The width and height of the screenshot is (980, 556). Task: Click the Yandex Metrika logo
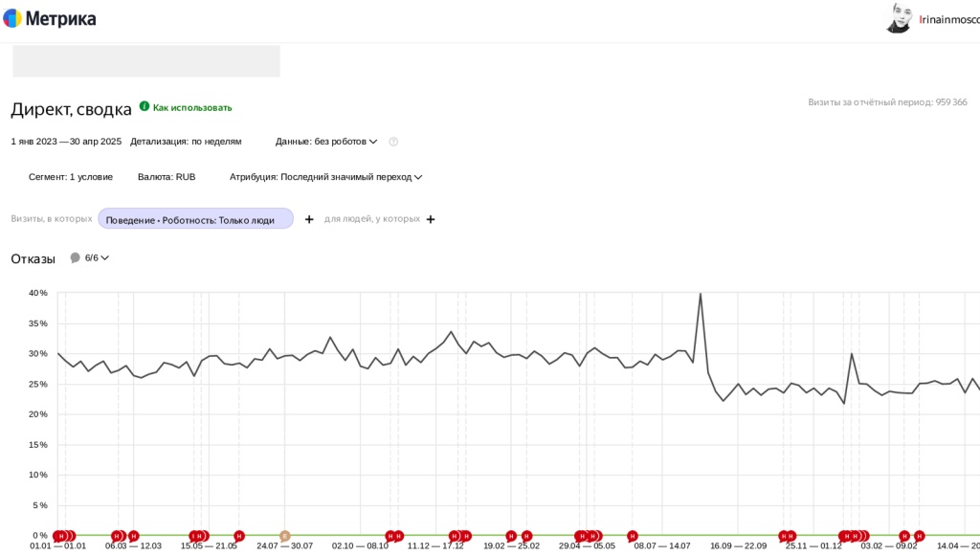tap(50, 18)
